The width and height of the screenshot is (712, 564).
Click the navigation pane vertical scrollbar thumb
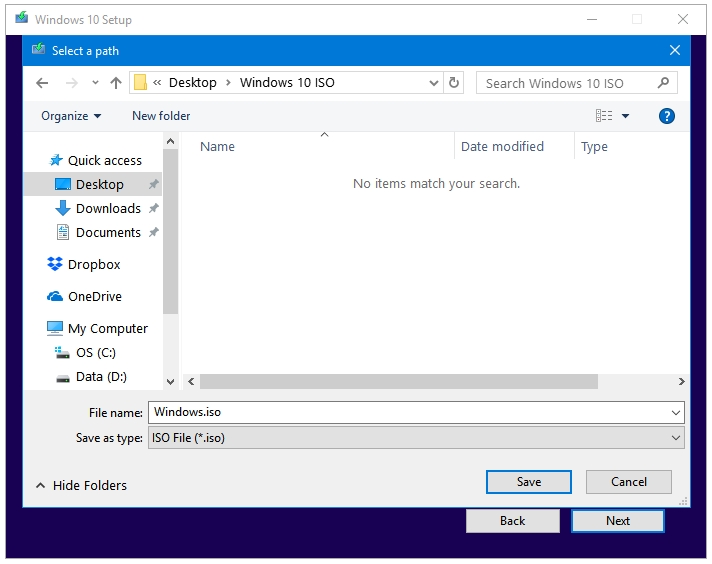(x=170, y=233)
